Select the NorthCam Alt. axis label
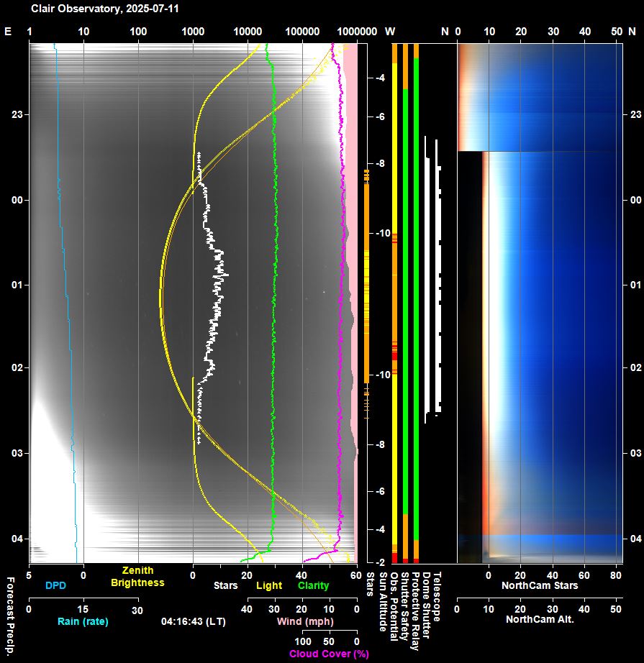The width and height of the screenshot is (644, 663). pyautogui.click(x=540, y=619)
